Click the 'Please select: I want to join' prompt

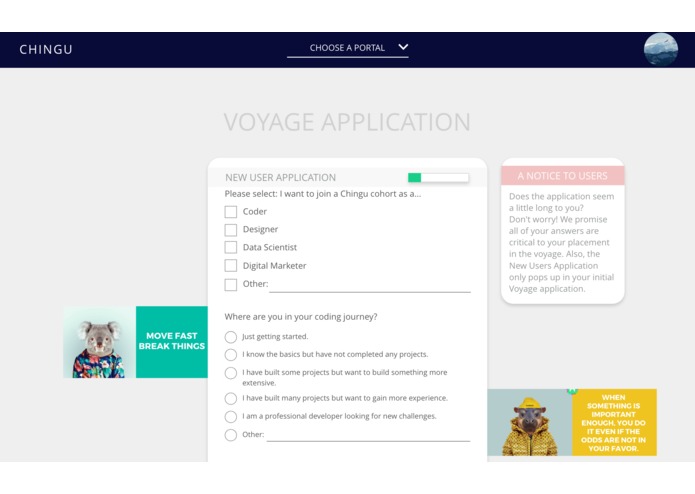[323, 194]
